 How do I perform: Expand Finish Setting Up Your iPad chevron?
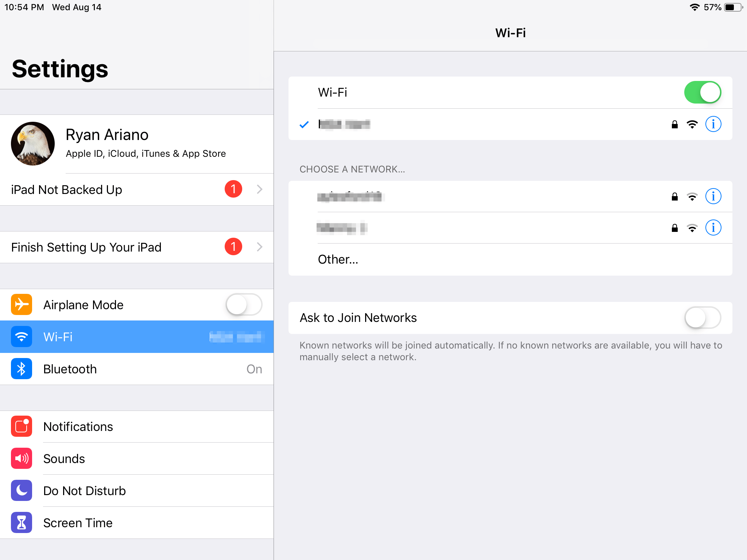point(259,247)
